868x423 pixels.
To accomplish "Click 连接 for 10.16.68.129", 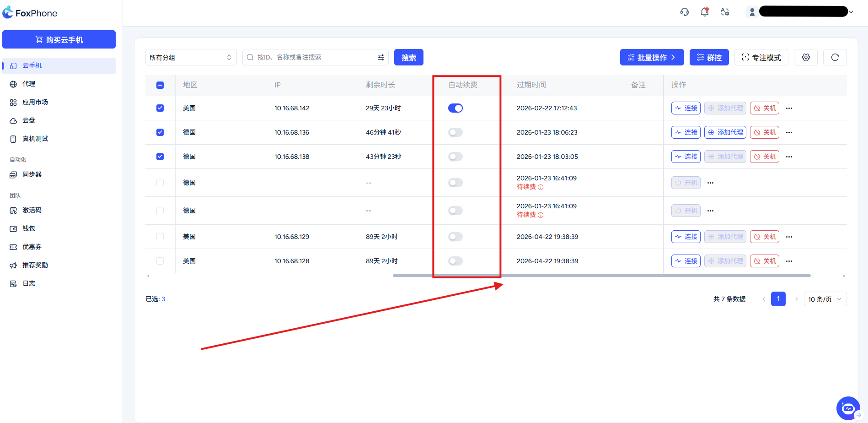I will (x=686, y=237).
